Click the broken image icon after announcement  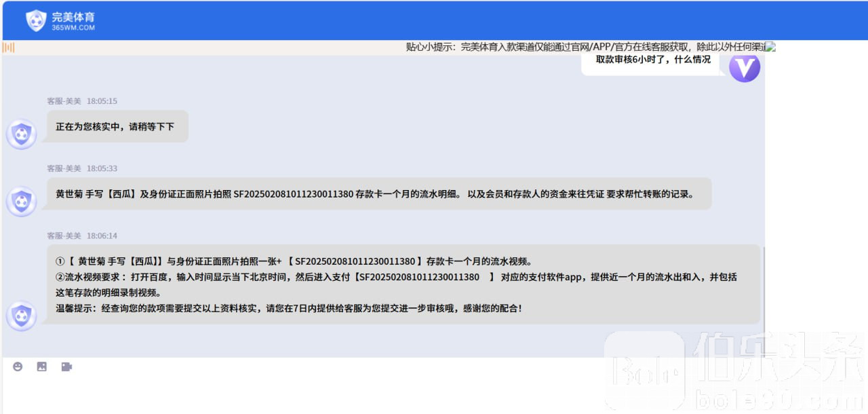(770, 47)
